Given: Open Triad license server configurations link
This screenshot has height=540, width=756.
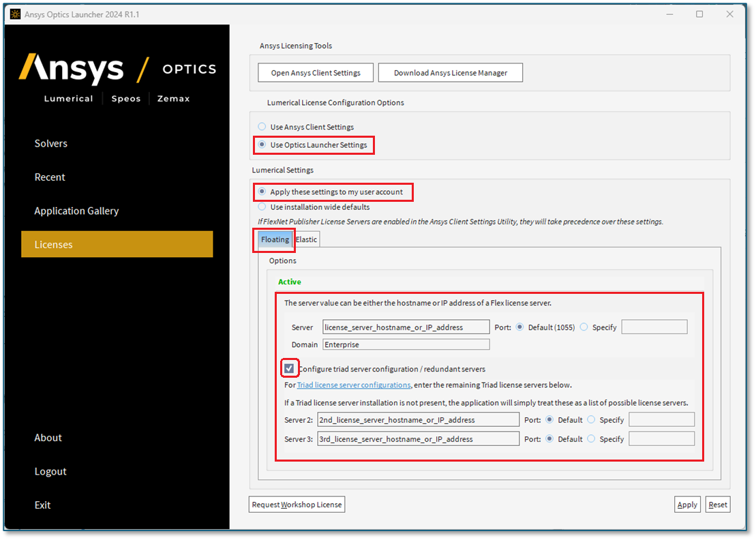Looking at the screenshot, I should click(354, 385).
